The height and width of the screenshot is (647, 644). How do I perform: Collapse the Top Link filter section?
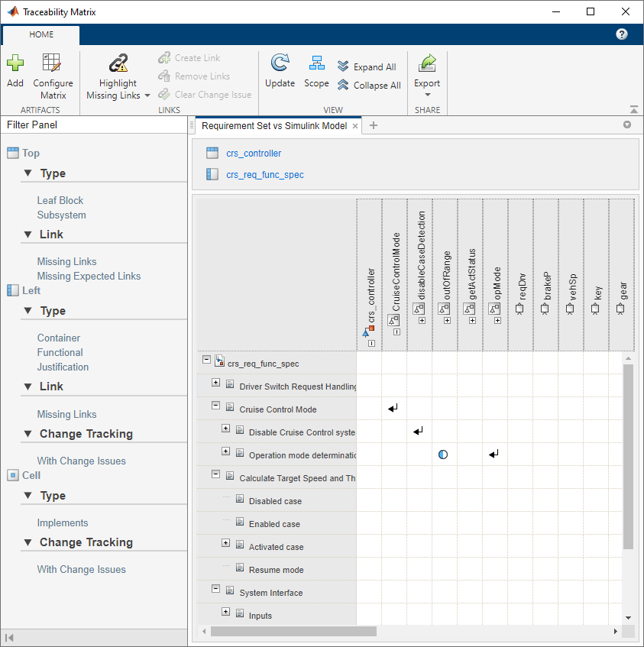(x=28, y=235)
